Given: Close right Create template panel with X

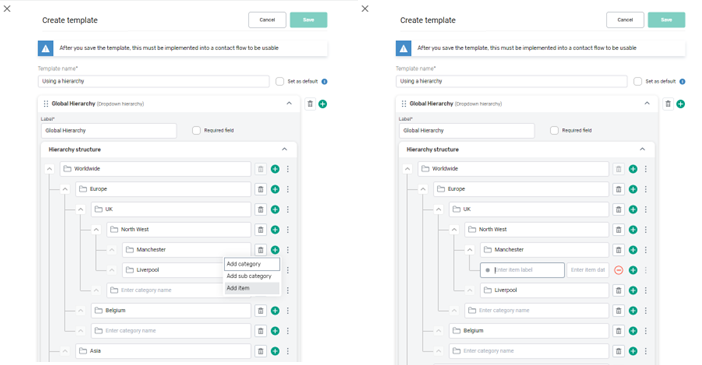Looking at the screenshot, I should [x=365, y=9].
